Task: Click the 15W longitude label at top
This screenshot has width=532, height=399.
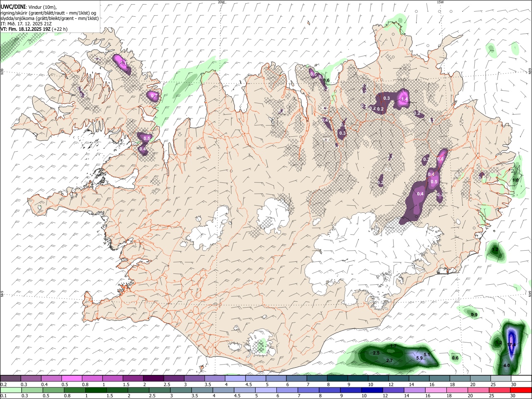Action: pyautogui.click(x=440, y=2)
